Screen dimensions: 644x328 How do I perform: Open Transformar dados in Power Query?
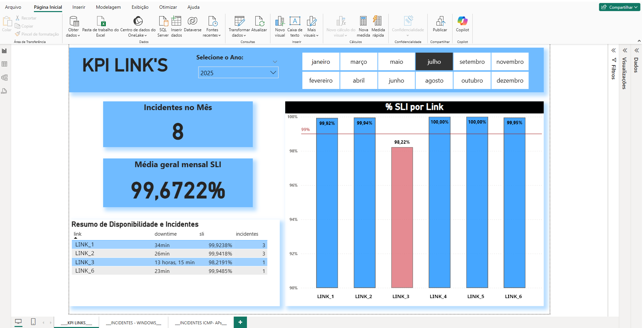[x=239, y=27]
